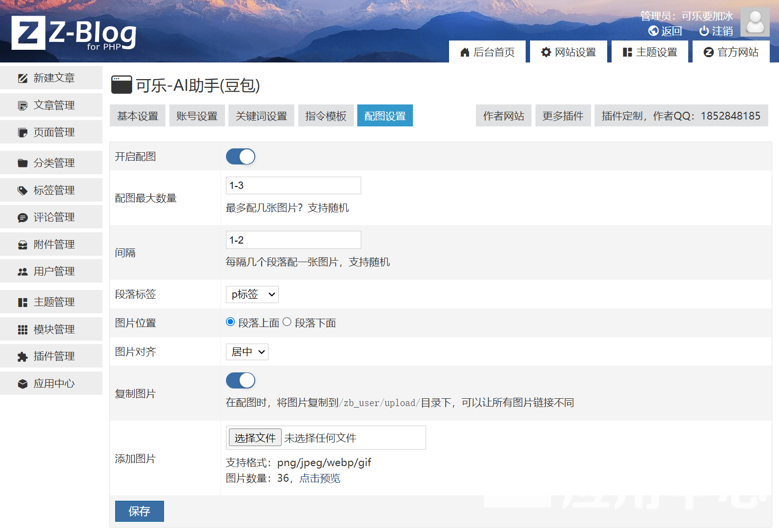
Task: Click the 分类管理 folder icon
Action: pyautogui.click(x=22, y=163)
